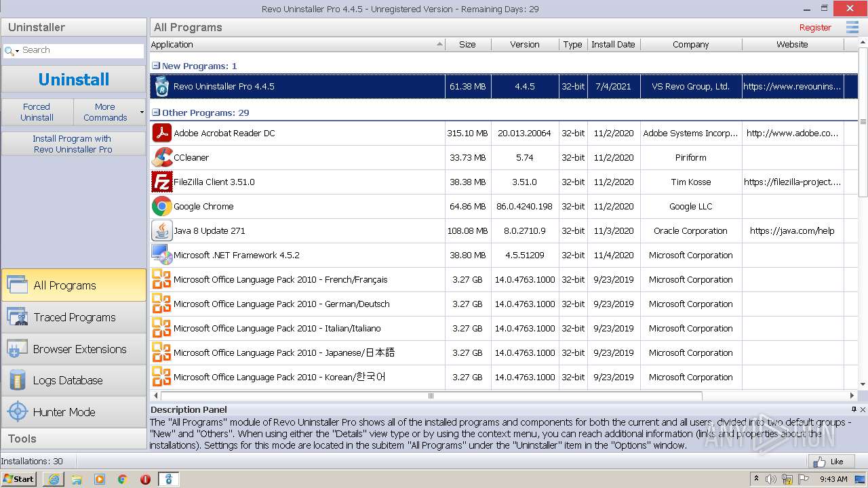Click version 86.0.4240.198 cell

[525, 206]
